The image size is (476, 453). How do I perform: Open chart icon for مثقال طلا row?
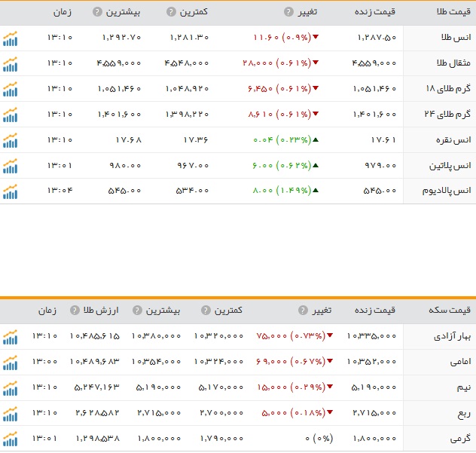[x=11, y=64]
